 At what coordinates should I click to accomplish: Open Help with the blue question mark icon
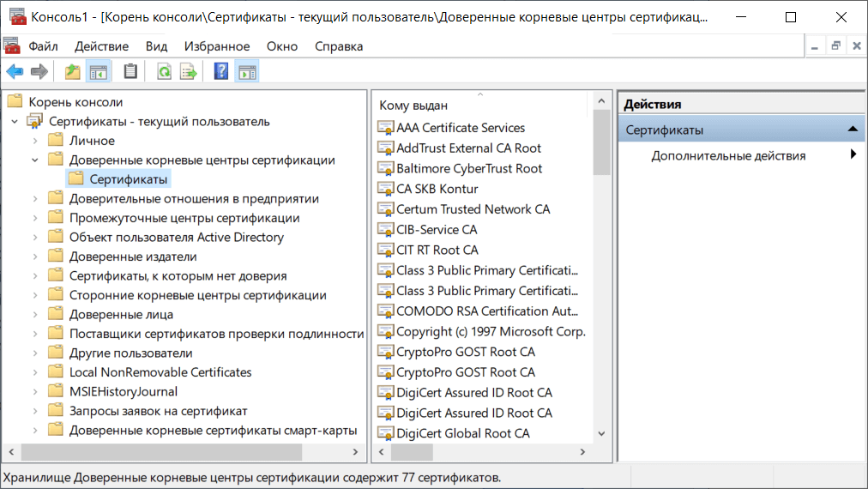pos(221,72)
